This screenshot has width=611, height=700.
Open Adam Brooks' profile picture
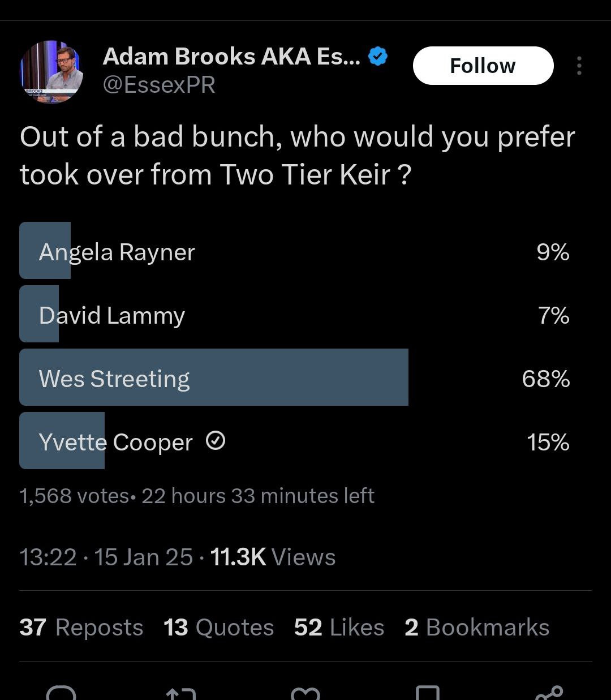51,72
